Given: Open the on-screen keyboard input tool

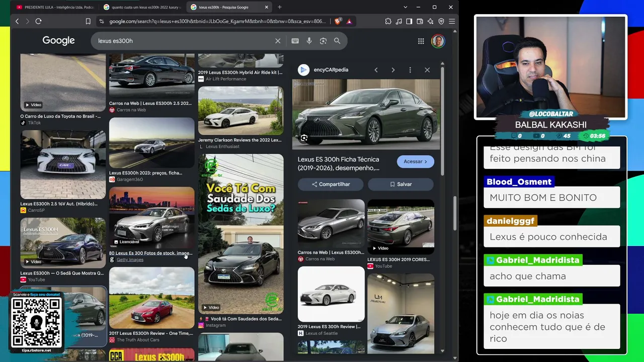Looking at the screenshot, I should coord(295,41).
